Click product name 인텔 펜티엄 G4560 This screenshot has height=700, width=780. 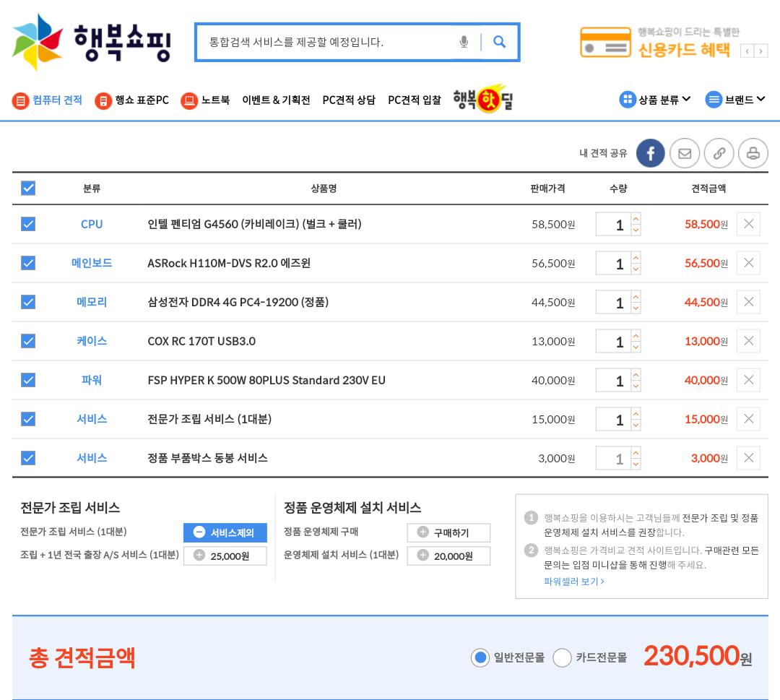(x=254, y=224)
